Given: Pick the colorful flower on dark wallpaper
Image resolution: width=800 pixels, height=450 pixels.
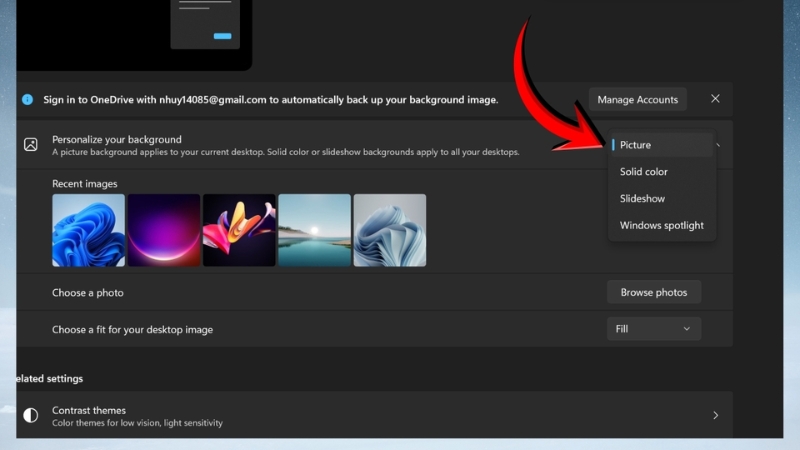Looking at the screenshot, I should pyautogui.click(x=239, y=230).
